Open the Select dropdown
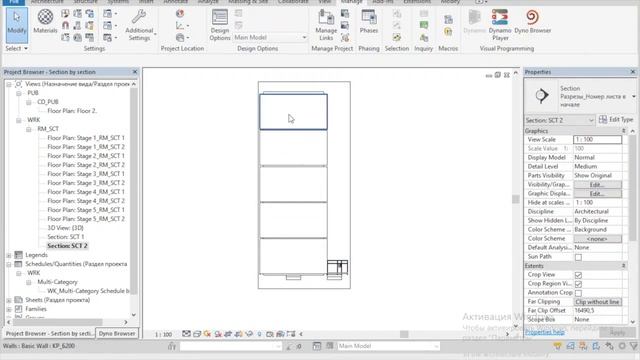 click(17, 49)
